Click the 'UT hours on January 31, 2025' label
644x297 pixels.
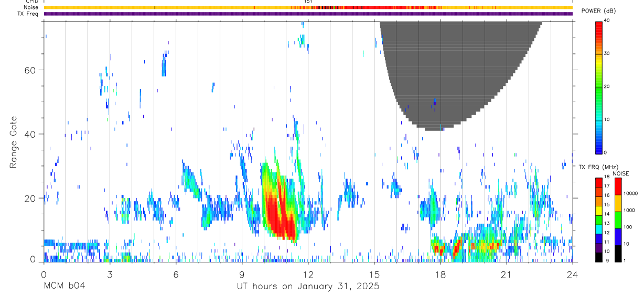[x=308, y=286]
